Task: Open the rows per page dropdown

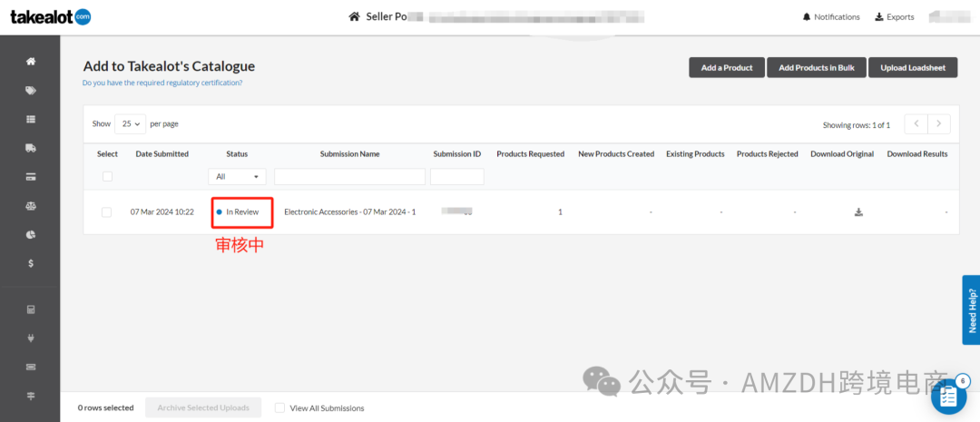Action: tap(130, 123)
